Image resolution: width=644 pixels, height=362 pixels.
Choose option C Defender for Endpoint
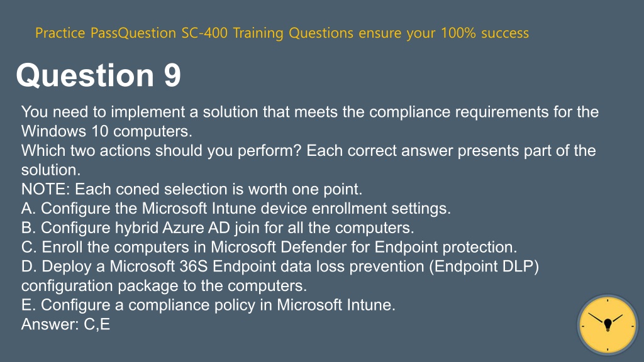(269, 247)
